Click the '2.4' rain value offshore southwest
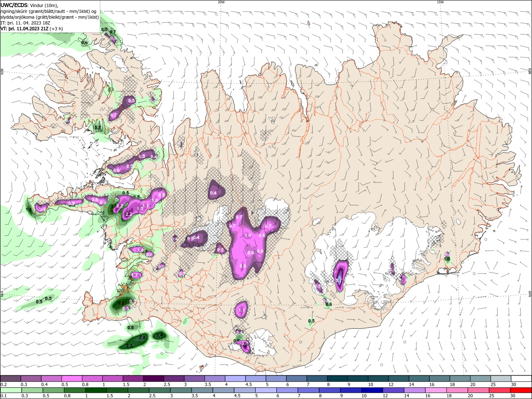532x399 pixels. [x=160, y=335]
